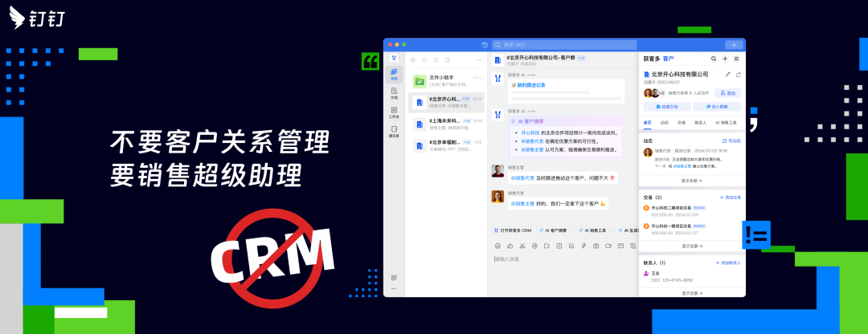Image resolution: width=868 pixels, height=334 pixels.
Task: Click the menu icon in 获客多 panel header
Action: [x=737, y=59]
